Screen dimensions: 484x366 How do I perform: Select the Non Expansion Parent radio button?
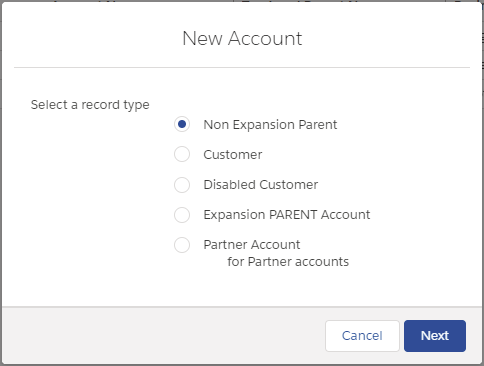click(182, 124)
